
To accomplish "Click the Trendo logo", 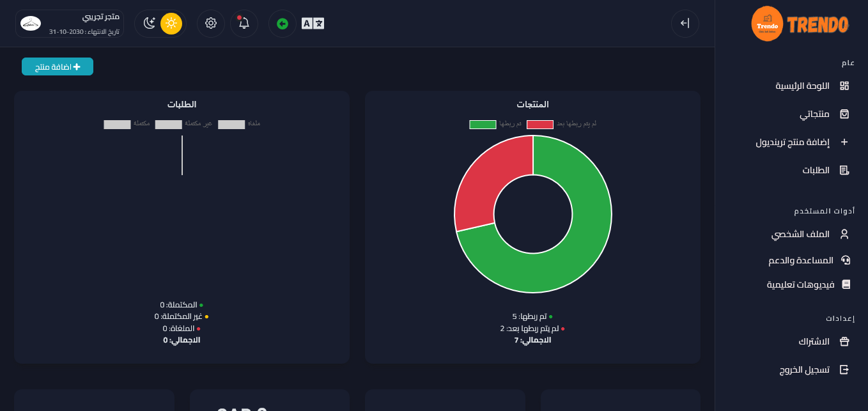I will 800,24.
